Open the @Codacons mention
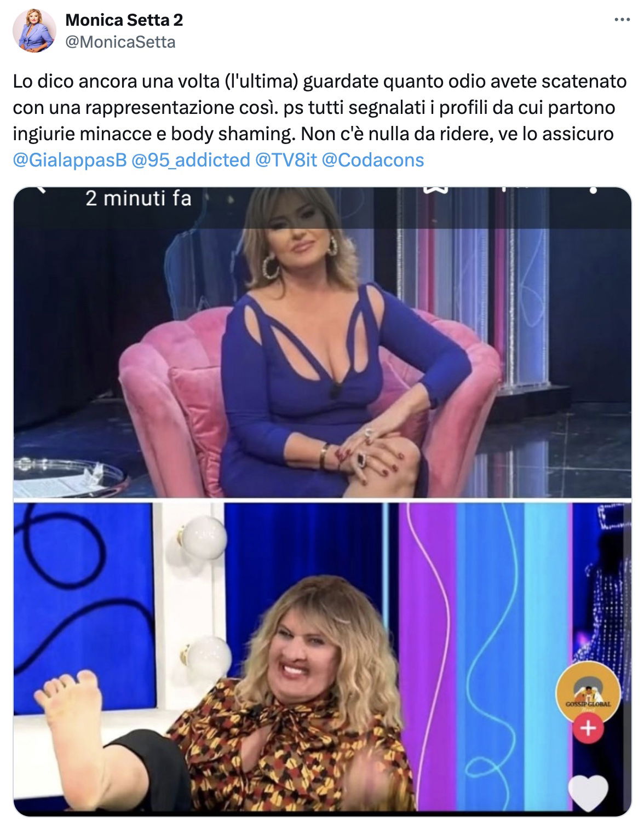 point(373,160)
